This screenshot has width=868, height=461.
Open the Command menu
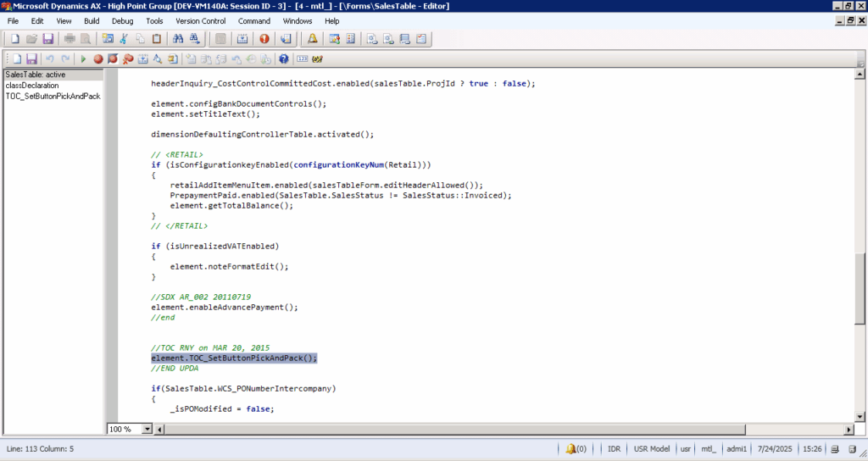click(x=254, y=21)
